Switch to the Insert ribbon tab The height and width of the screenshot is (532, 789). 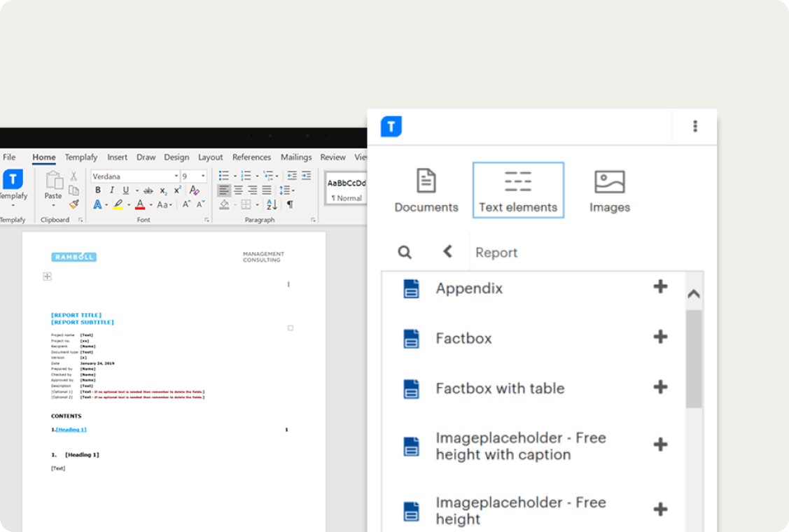point(117,157)
